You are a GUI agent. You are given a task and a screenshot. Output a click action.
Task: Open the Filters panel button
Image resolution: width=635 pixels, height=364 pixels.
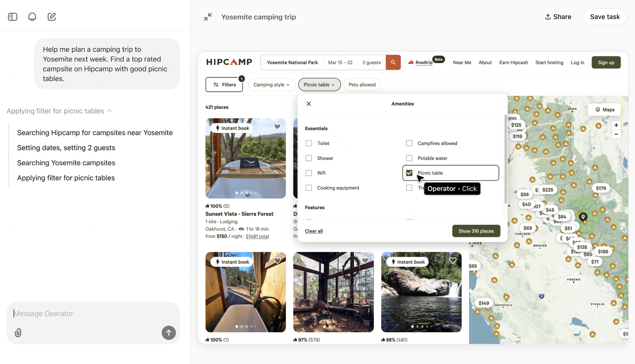click(224, 85)
